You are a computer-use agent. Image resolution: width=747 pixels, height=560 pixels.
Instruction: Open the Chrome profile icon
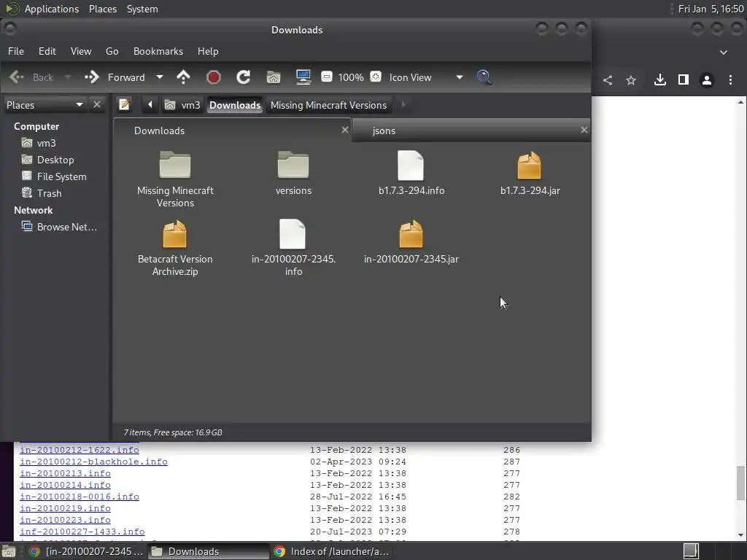(706, 80)
